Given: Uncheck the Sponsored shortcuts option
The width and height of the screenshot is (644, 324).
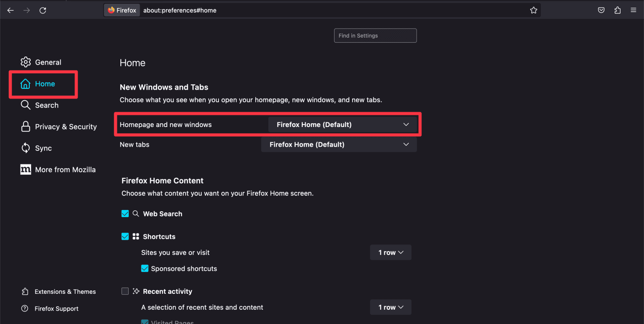Looking at the screenshot, I should [145, 268].
